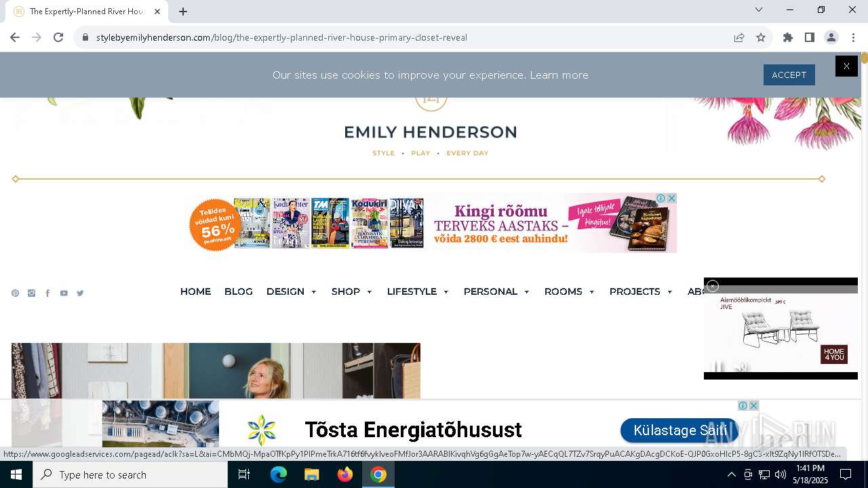This screenshot has width=868, height=488.
Task: Open the Instagram social icon
Action: point(31,293)
